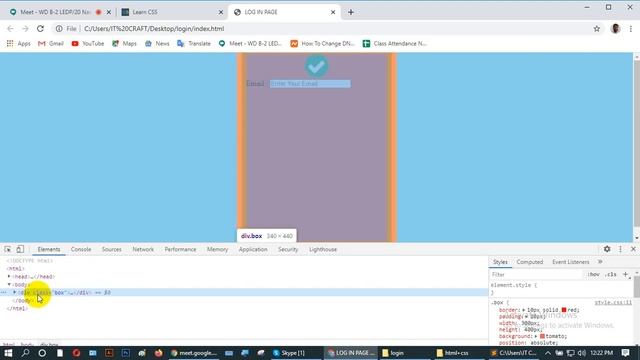Click the Styles Filter input field
This screenshot has width=640, height=360.
(x=536, y=275)
